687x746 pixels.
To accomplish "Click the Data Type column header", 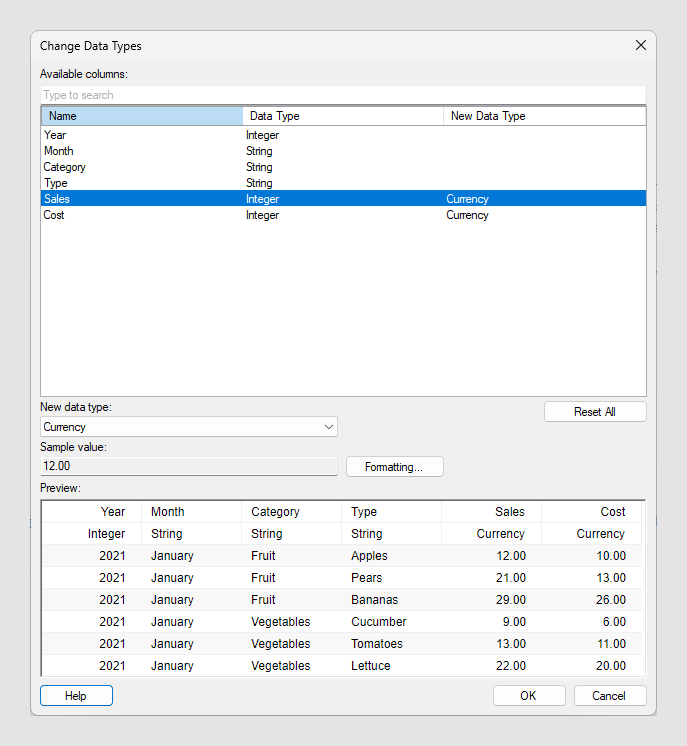I will (x=342, y=116).
